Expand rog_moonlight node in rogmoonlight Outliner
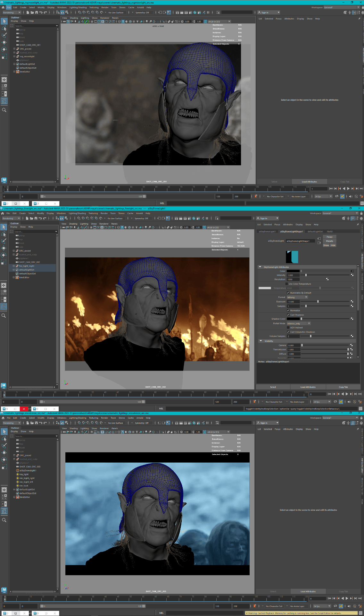 pyautogui.click(x=14, y=56)
